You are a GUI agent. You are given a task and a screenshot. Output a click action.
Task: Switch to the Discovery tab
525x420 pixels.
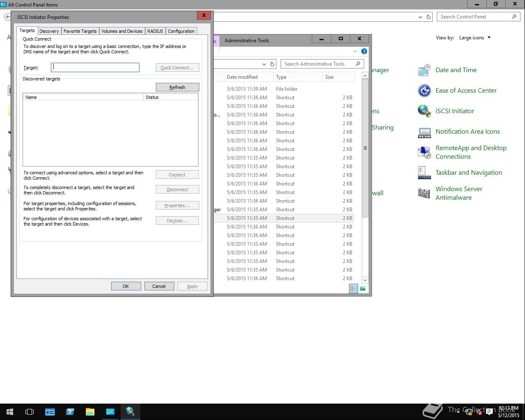[x=49, y=31]
